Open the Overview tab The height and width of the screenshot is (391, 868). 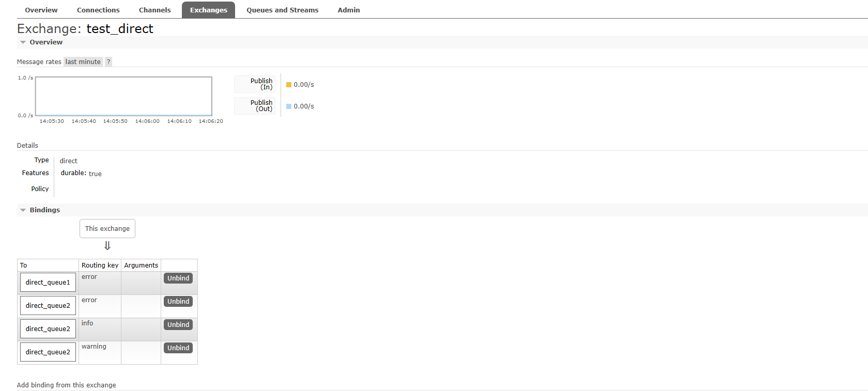[x=41, y=10]
